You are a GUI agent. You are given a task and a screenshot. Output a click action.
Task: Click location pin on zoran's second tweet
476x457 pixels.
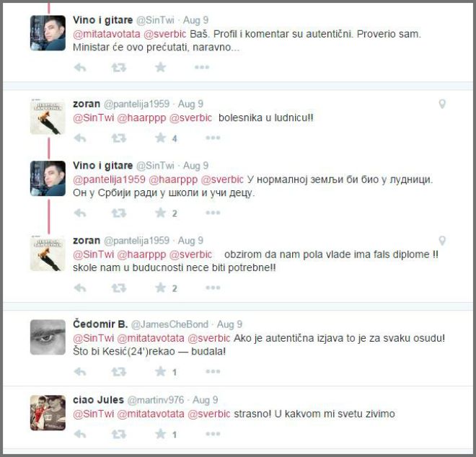tap(442, 241)
